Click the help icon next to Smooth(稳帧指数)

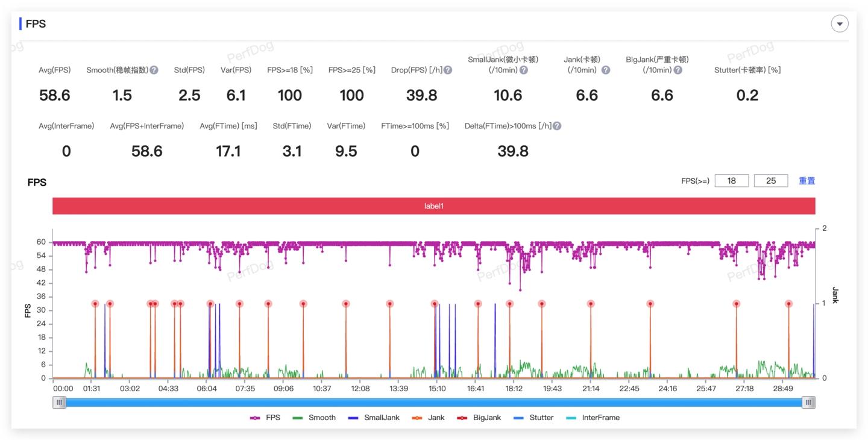coord(154,70)
